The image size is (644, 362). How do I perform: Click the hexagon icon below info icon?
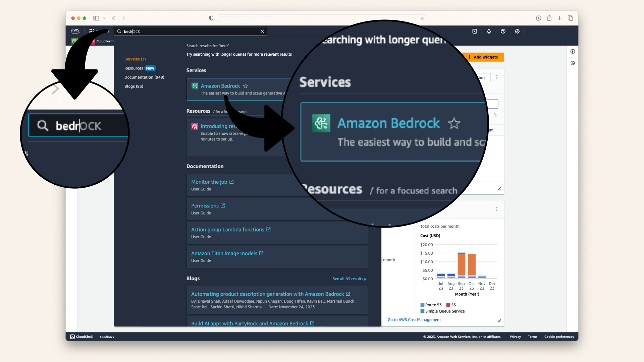pyautogui.click(x=573, y=63)
